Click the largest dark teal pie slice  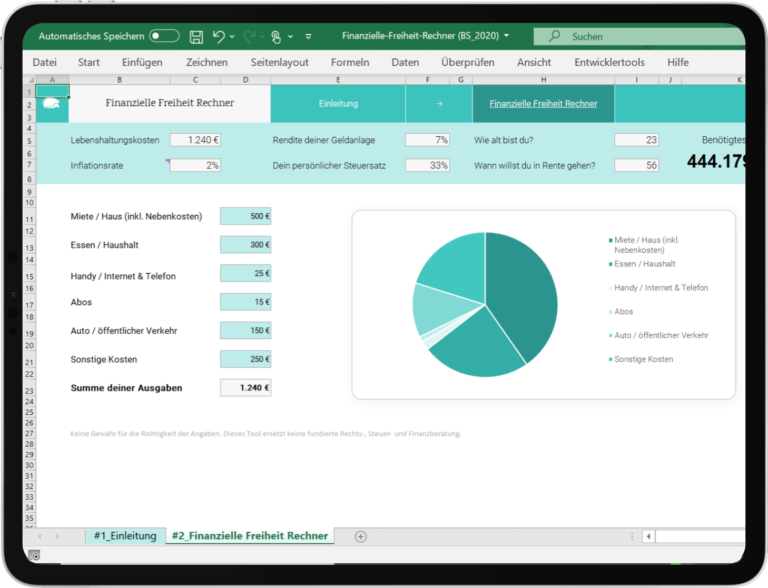pos(524,294)
